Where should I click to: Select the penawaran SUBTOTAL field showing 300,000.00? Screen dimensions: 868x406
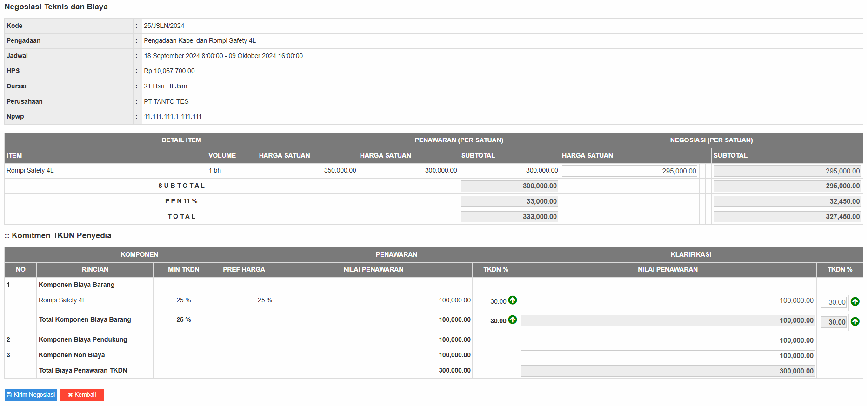(509, 186)
